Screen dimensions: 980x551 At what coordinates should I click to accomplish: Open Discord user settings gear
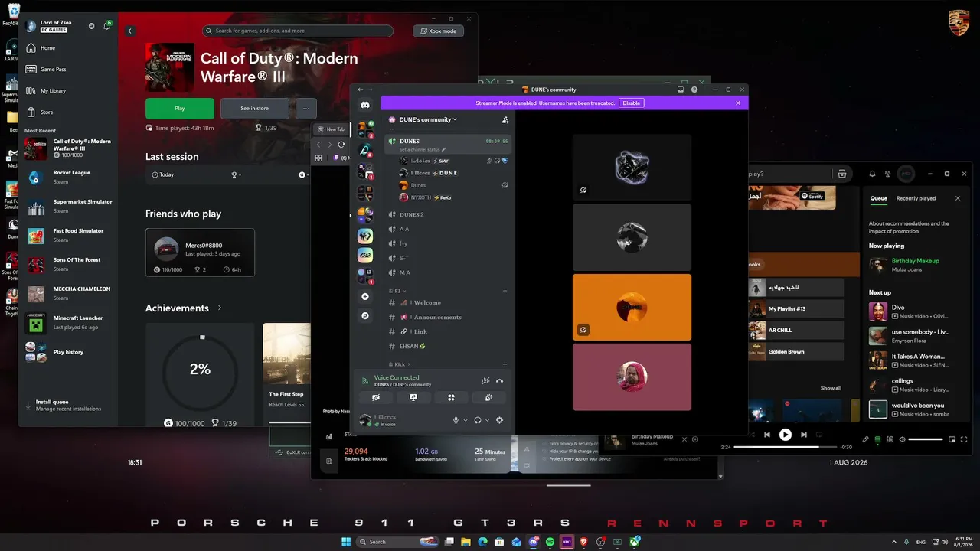click(x=500, y=420)
